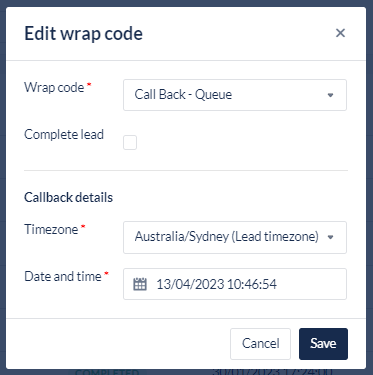
Task: Tick the Complete lead checkbox
Action: click(x=130, y=143)
